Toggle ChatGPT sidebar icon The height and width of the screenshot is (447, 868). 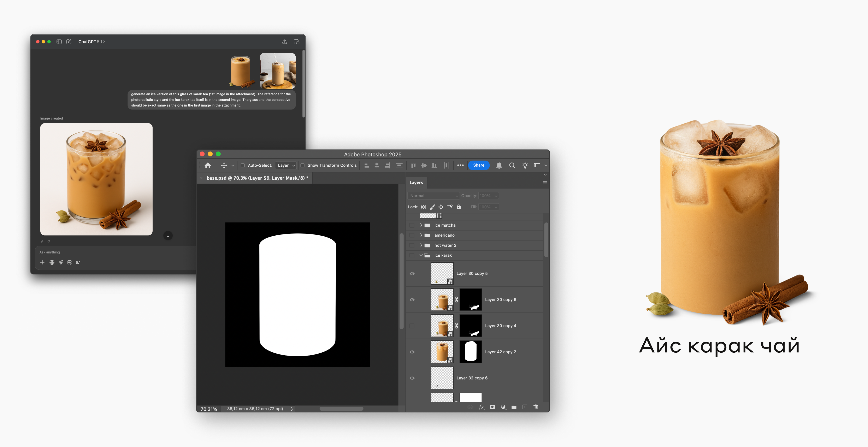pyautogui.click(x=59, y=42)
